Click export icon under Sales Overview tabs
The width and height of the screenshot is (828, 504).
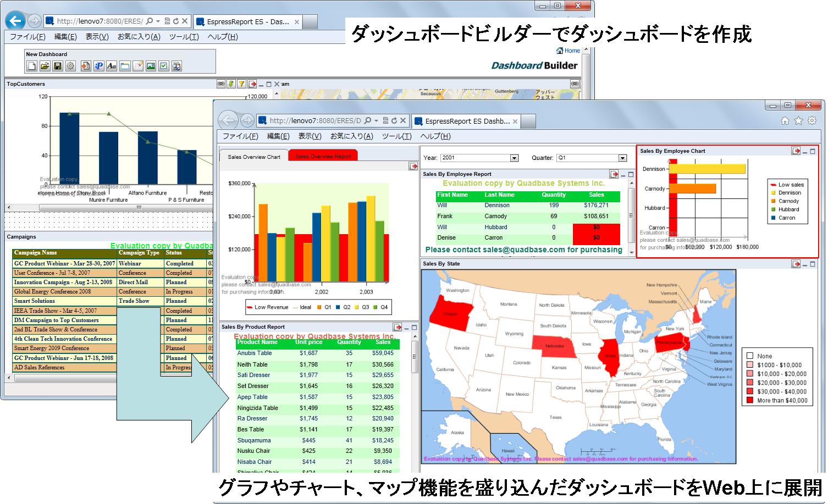click(x=413, y=166)
